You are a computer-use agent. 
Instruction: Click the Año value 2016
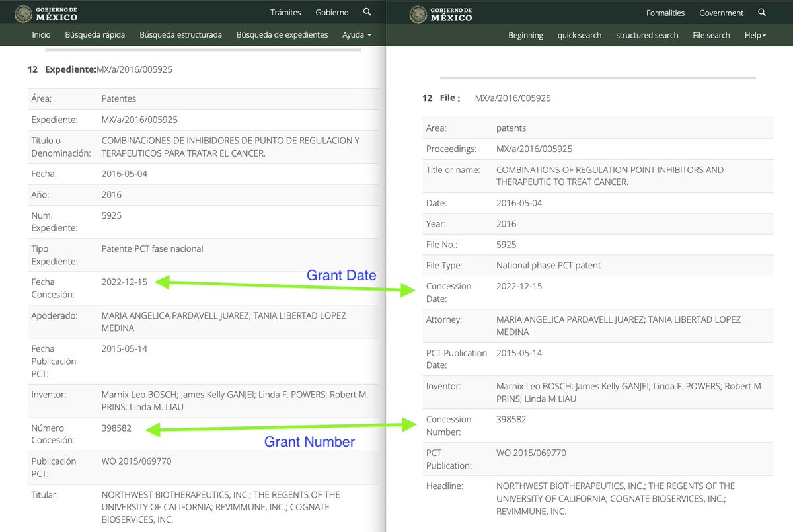pos(112,195)
